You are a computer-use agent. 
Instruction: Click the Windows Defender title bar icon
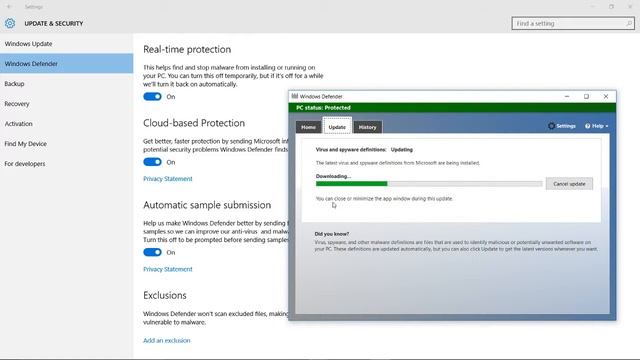tap(295, 96)
